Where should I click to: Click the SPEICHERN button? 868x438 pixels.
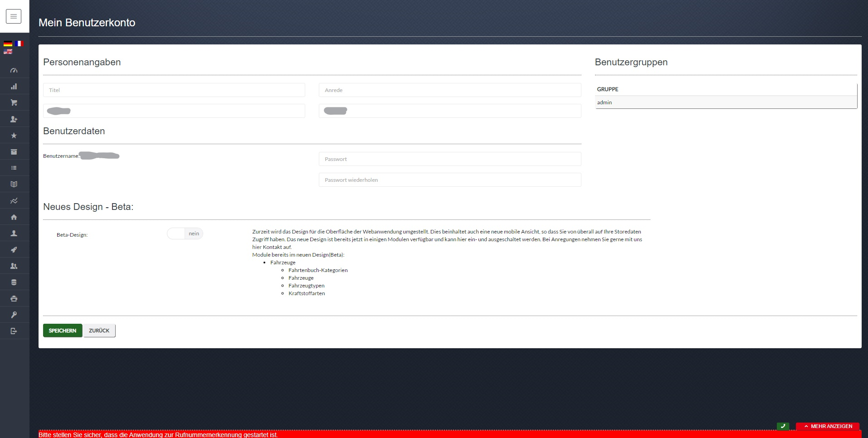(63, 331)
